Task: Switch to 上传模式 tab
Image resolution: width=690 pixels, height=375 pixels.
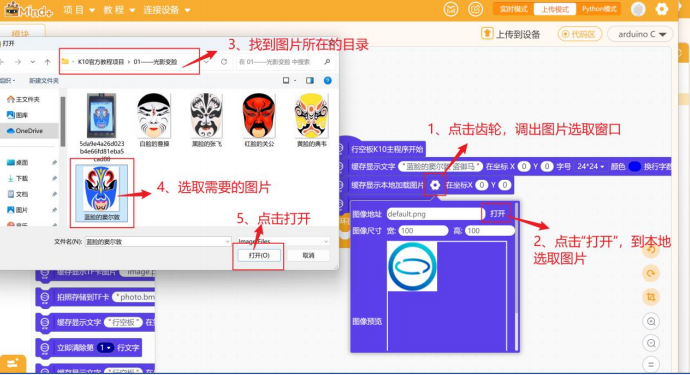Action: [555, 9]
